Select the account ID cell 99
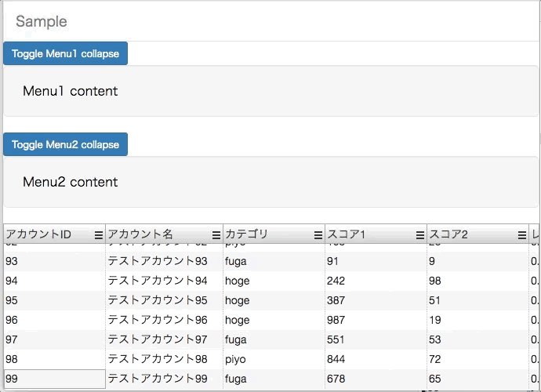Viewport: 541px width, 392px height. point(54,379)
